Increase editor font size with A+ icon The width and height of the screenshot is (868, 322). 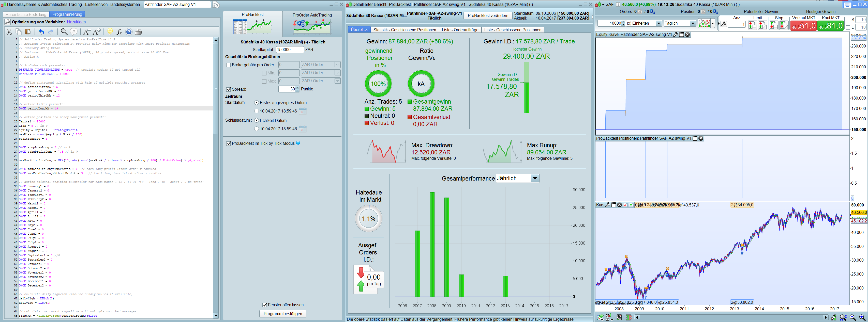click(97, 32)
